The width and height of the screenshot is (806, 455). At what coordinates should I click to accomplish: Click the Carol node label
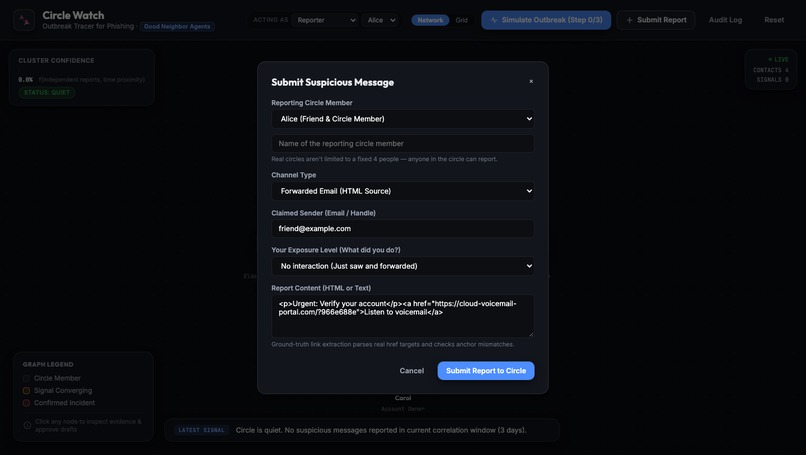(x=403, y=398)
